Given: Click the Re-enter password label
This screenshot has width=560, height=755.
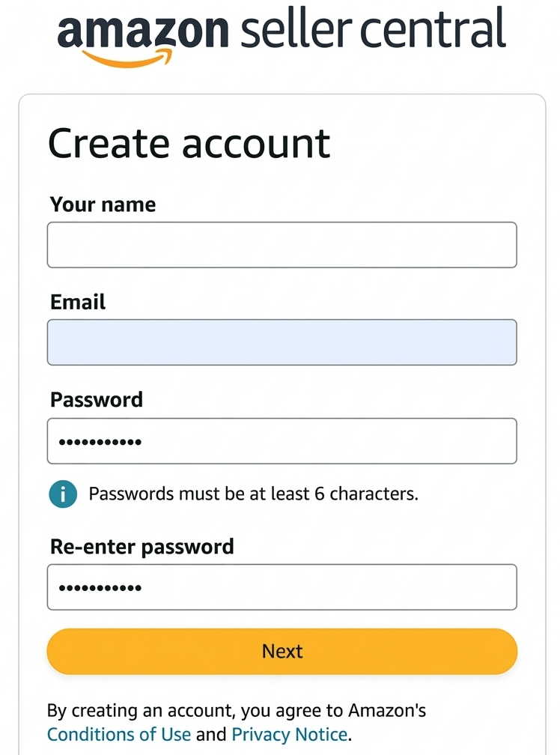Looking at the screenshot, I should click(141, 547).
